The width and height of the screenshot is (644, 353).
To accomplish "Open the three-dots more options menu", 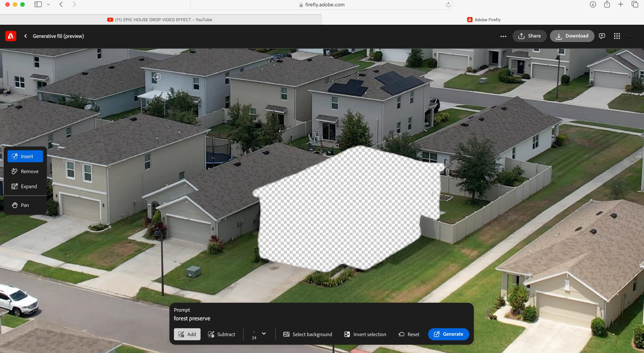I will click(x=503, y=36).
